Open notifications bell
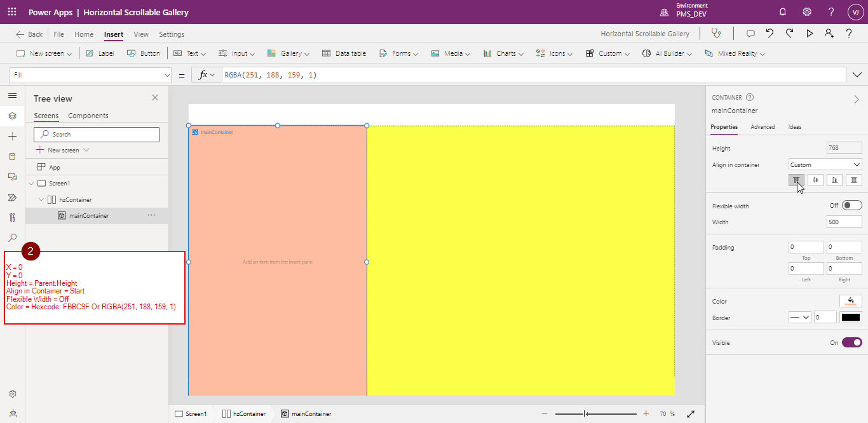This screenshot has width=868, height=423. click(783, 12)
